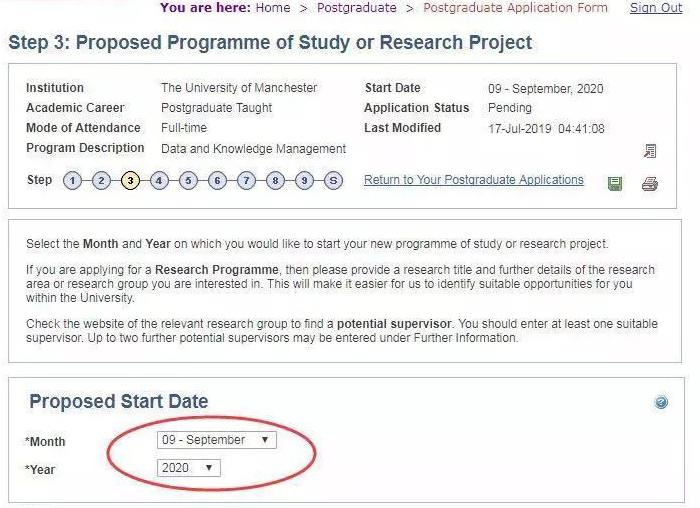Jump to step 7 circle
700x508 pixels.
(x=246, y=181)
